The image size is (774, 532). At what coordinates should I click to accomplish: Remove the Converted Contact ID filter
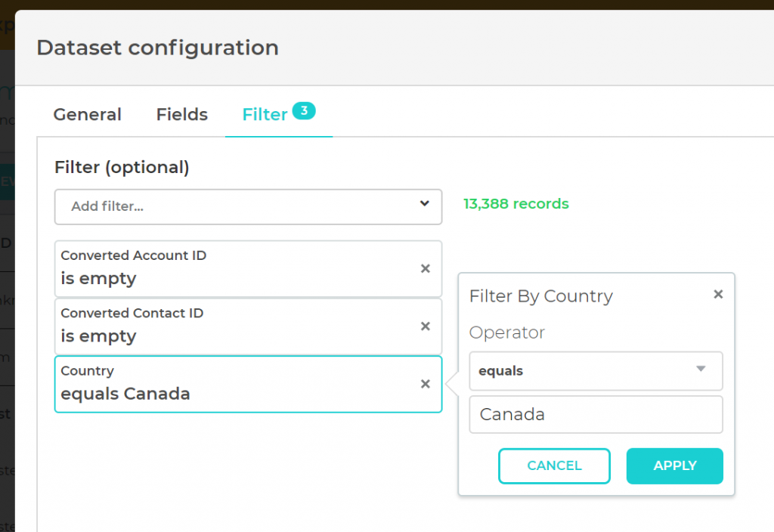[x=426, y=326]
